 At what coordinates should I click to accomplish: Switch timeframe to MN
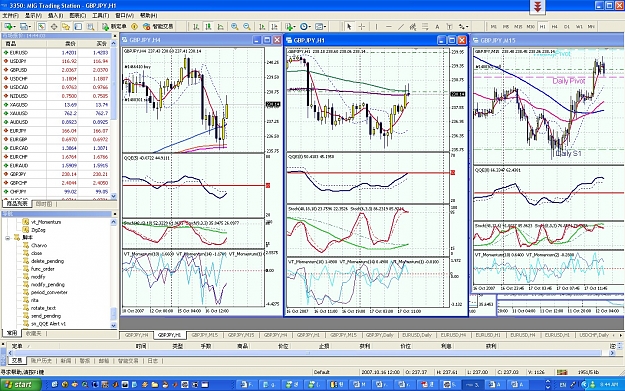(591, 26)
